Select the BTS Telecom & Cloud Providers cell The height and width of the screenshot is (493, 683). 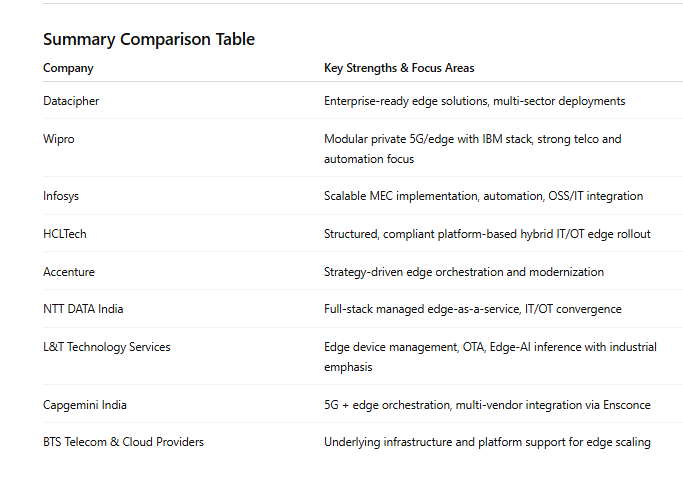123,442
